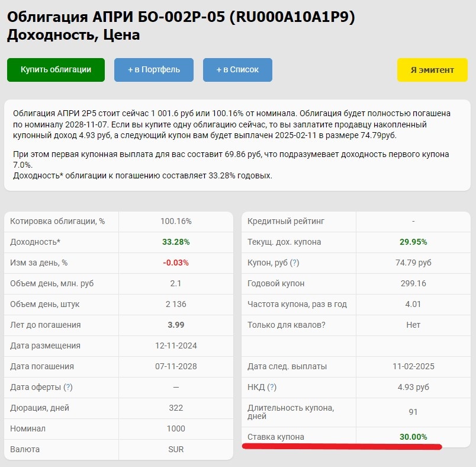
Task: Select the dash value for Дата оферты
Action: click(176, 388)
